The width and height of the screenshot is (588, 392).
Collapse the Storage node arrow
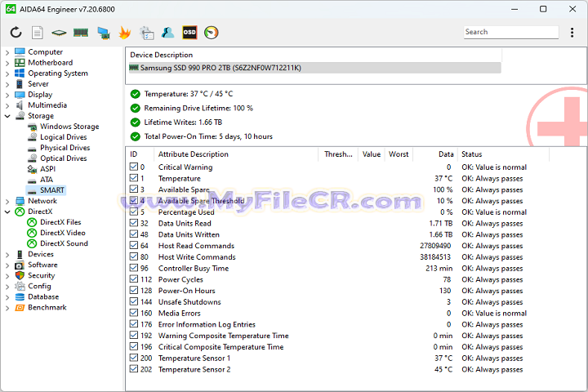pos(7,116)
